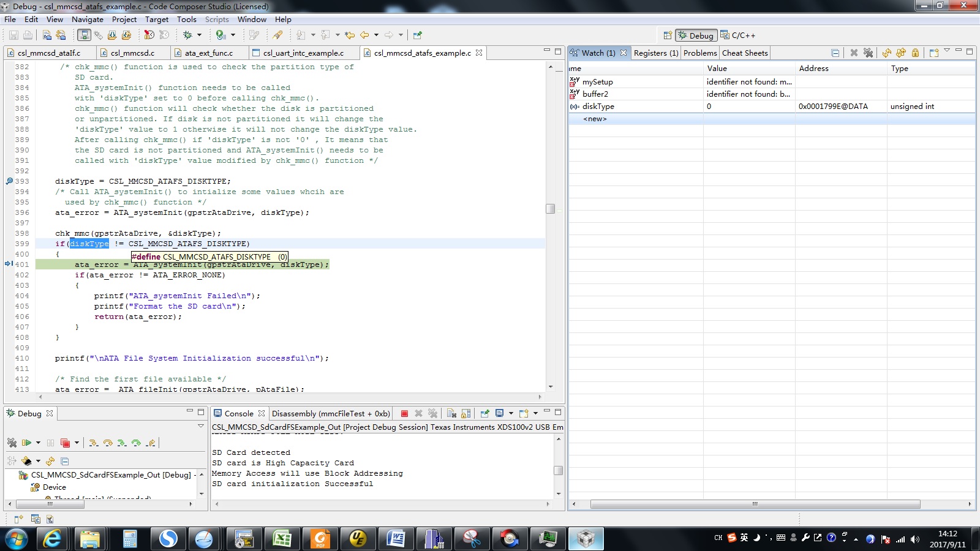Screen dimensions: 980x551
Task: Click the green bug Debug launch icon
Action: pos(187,36)
